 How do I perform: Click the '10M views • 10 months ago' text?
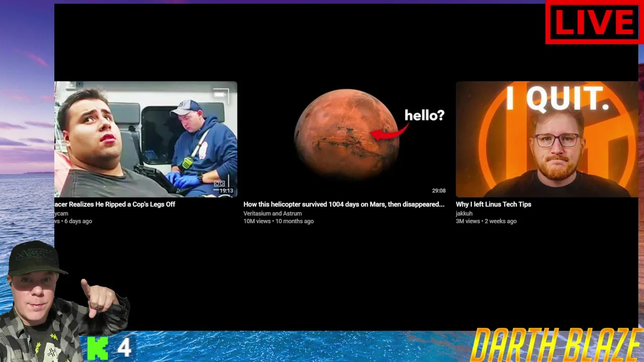click(x=279, y=221)
